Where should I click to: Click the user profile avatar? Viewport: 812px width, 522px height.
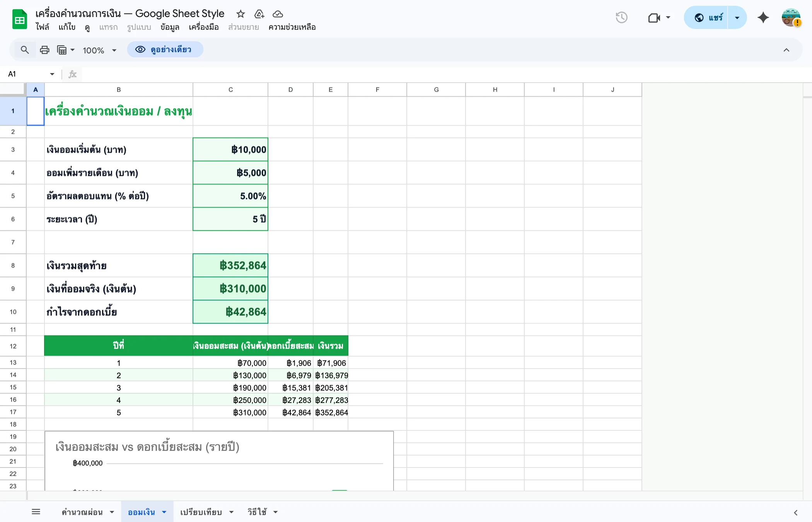[790, 17]
